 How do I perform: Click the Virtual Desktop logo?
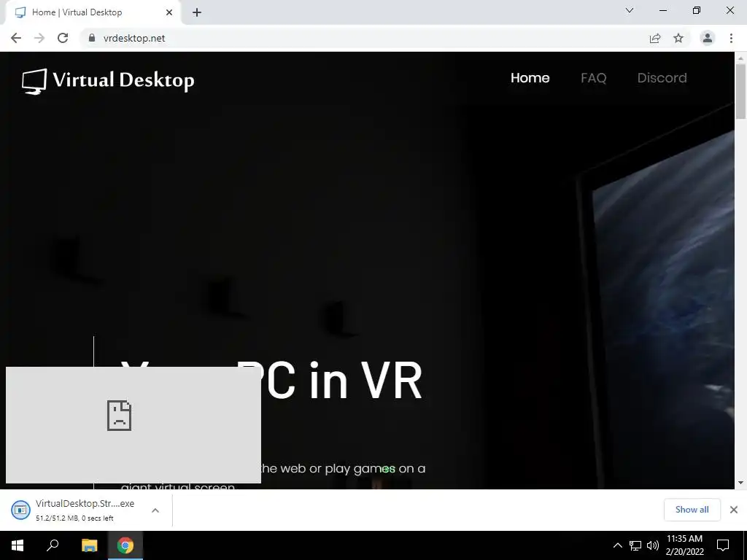pos(108,81)
